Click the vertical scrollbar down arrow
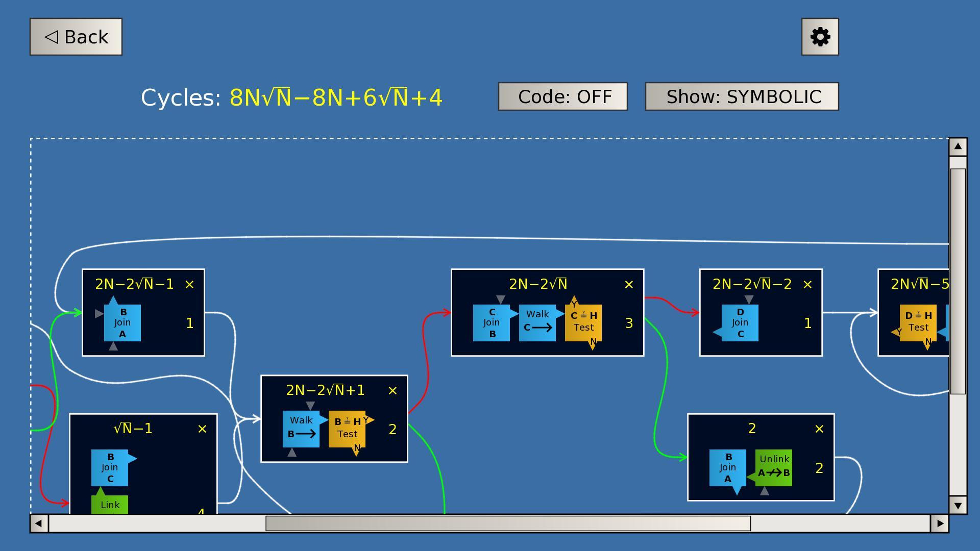The image size is (980, 551). point(958,505)
